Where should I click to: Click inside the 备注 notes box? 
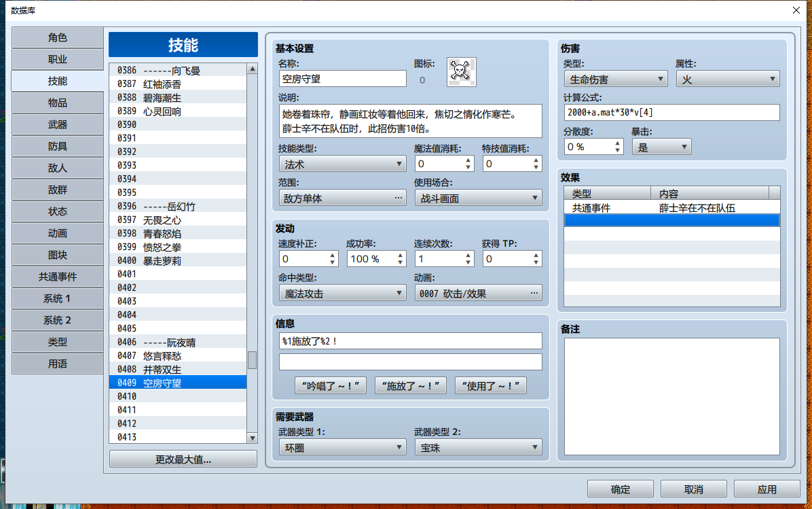coord(671,396)
